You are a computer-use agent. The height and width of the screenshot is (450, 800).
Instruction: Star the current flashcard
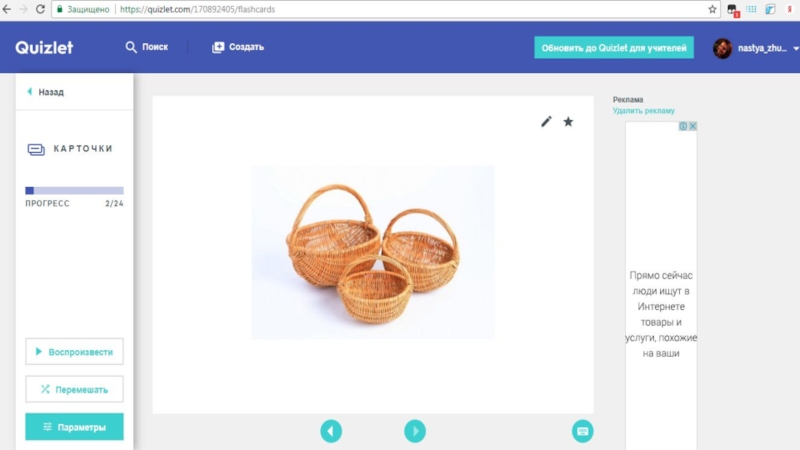tap(568, 121)
